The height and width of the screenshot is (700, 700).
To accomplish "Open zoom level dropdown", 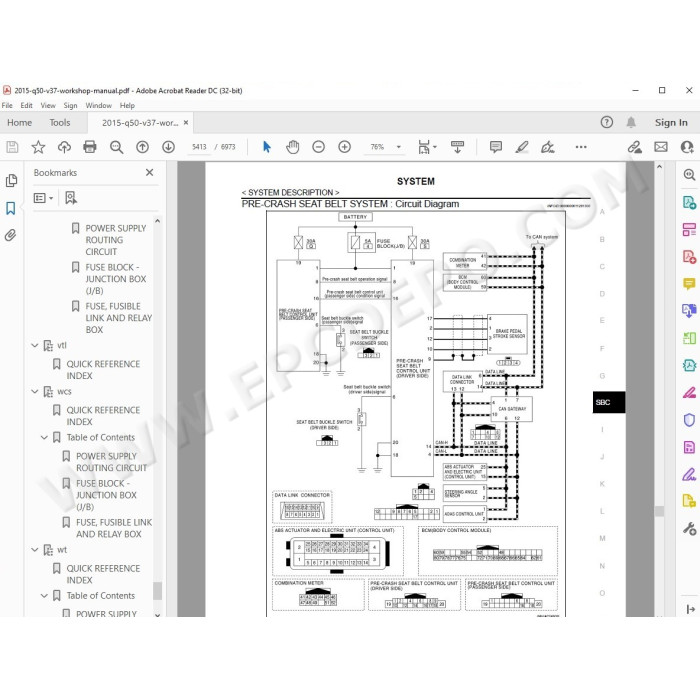I will (399, 147).
